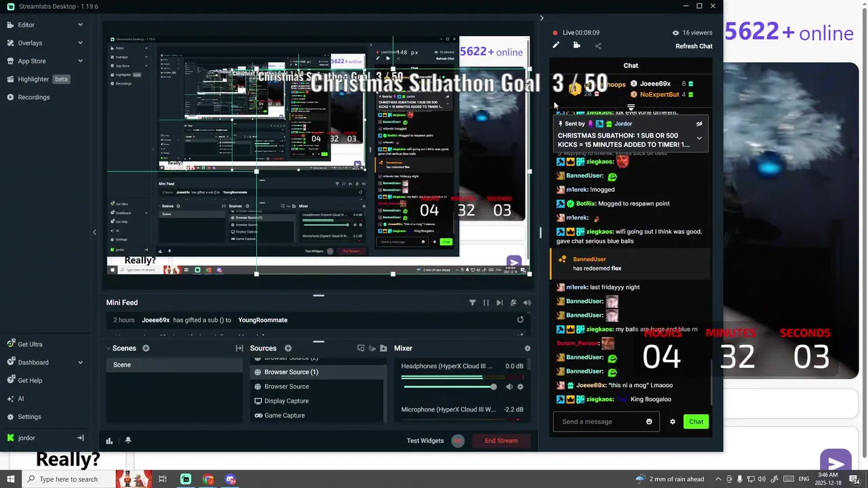Open App Store in sidebar

32,61
